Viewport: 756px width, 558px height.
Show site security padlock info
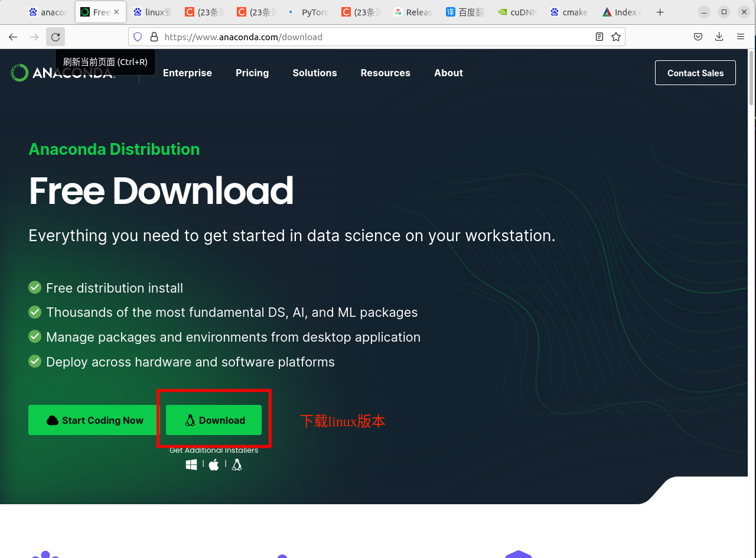(154, 37)
